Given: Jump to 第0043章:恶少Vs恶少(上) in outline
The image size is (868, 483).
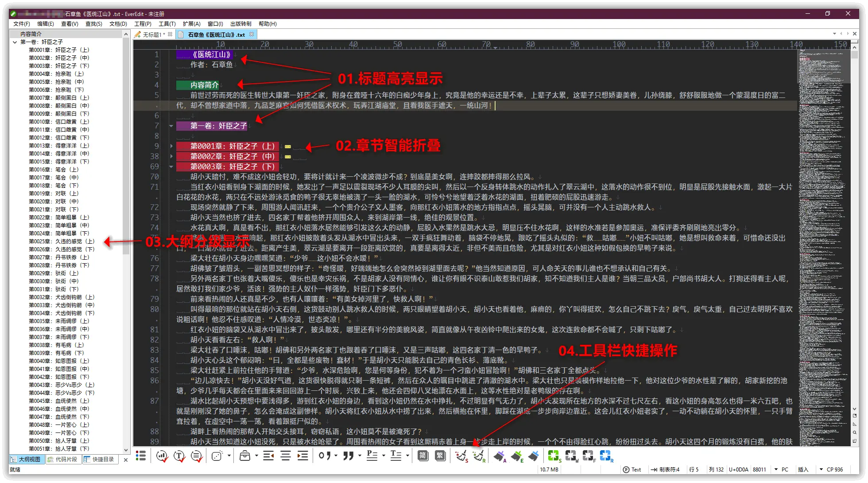Looking at the screenshot, I should coord(62,385).
